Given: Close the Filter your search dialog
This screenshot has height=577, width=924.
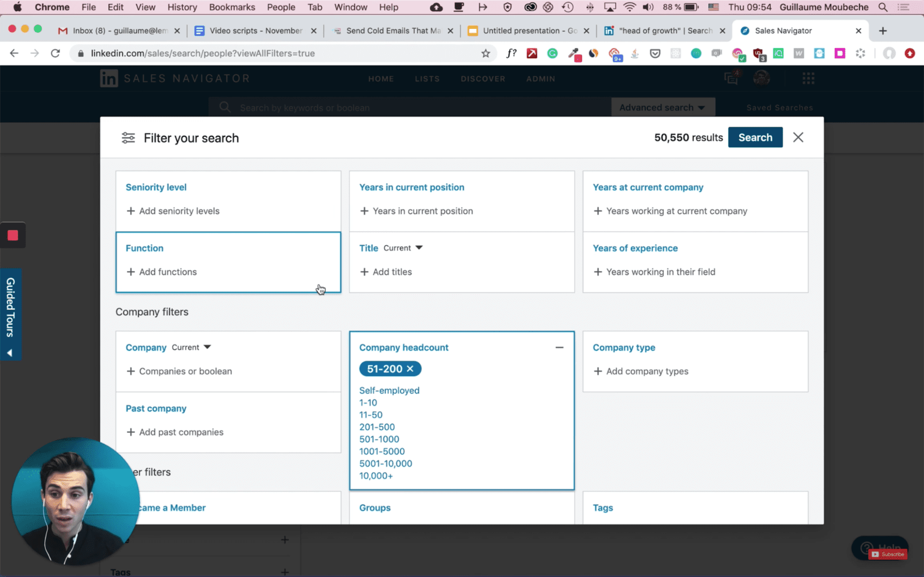Looking at the screenshot, I should tap(798, 137).
